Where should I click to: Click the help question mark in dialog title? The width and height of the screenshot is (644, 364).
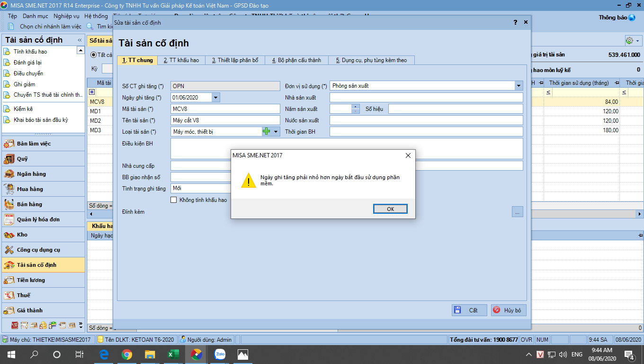point(515,22)
